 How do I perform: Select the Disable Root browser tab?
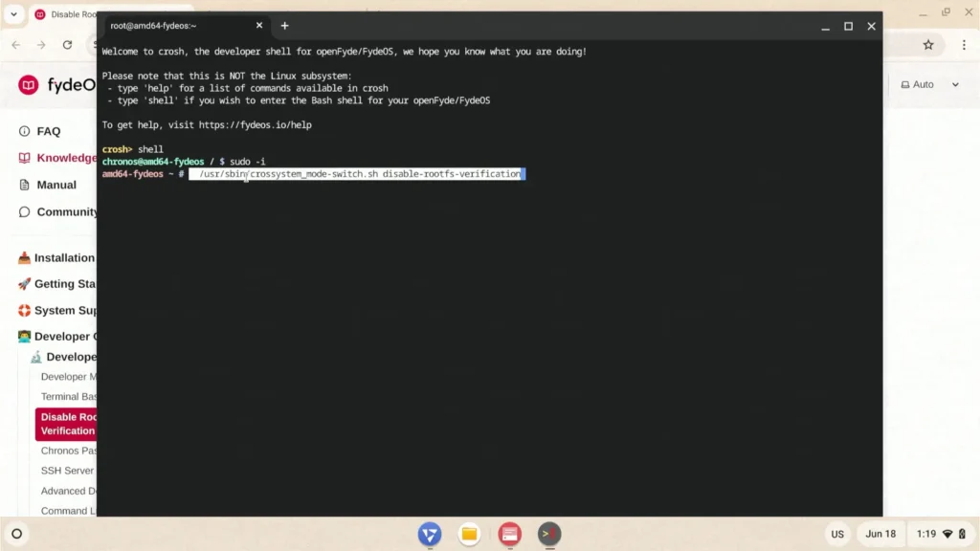66,13
